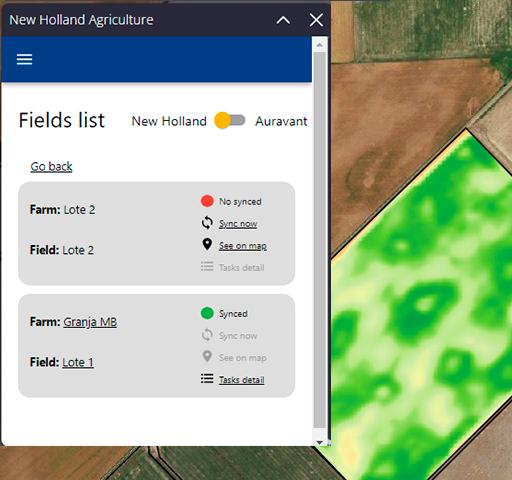Viewport: 512px width, 480px height.
Task: Click the map pin icon for Lote 2
Action: coord(207,244)
